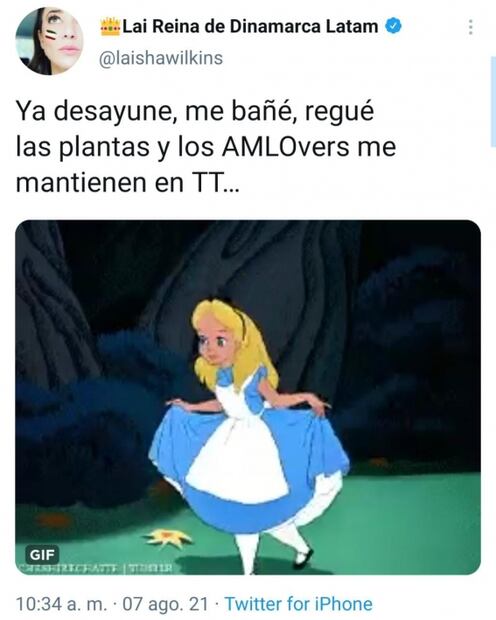Click the yellow flower on the grass
The height and width of the screenshot is (620, 496).
pos(168,537)
